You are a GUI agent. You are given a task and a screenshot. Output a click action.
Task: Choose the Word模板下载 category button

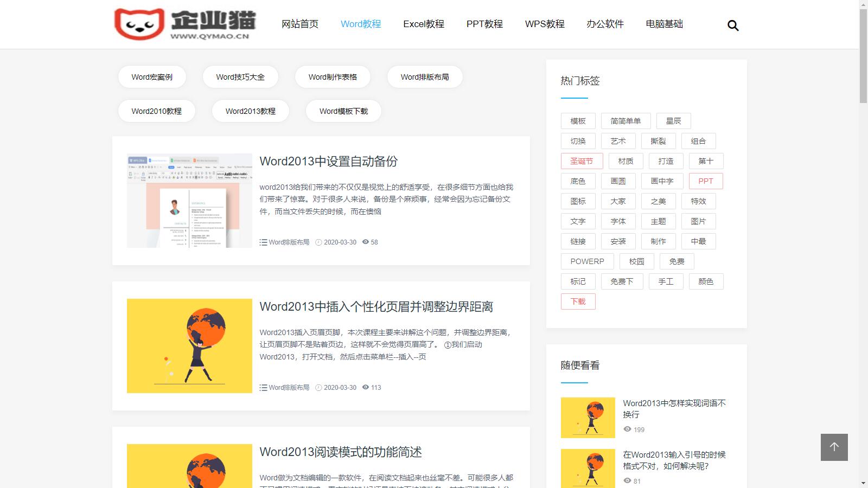tap(343, 111)
